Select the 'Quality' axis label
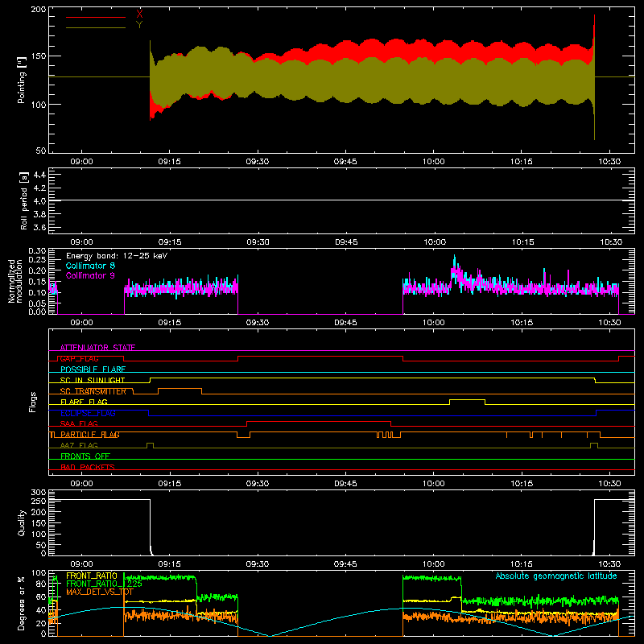Screen dimensions: 644x644 (22, 522)
